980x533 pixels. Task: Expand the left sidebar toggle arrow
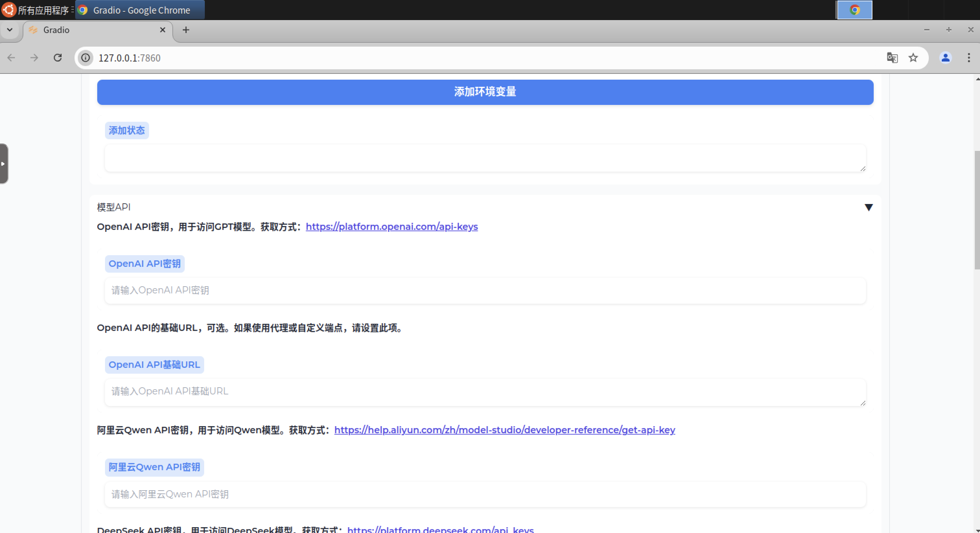[x=4, y=164]
